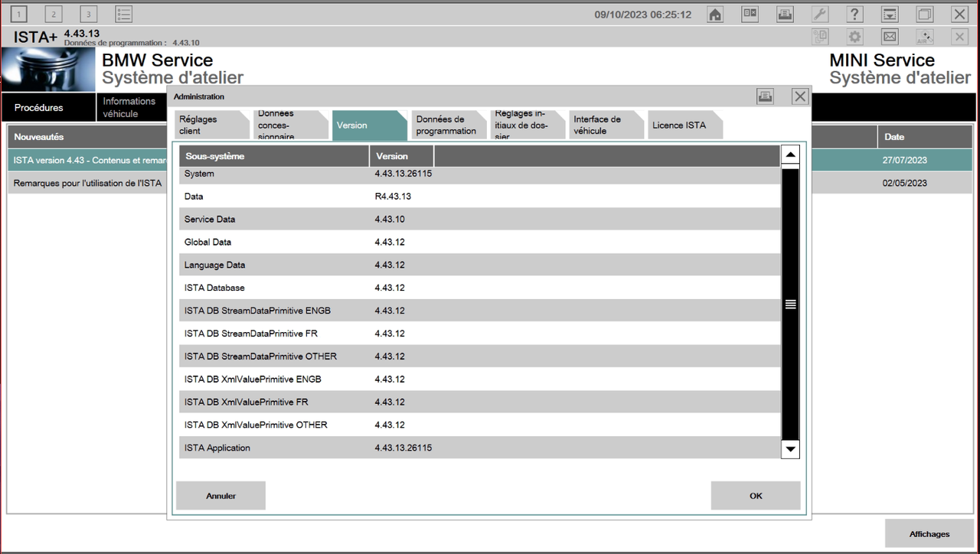Click the 27/07/2023 date cell
Screen dimensions: 980x554
905,160
